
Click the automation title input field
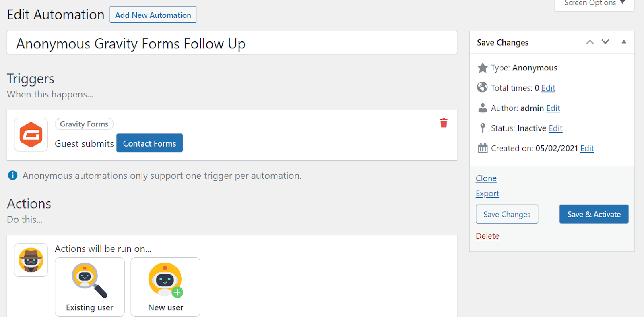point(232,43)
